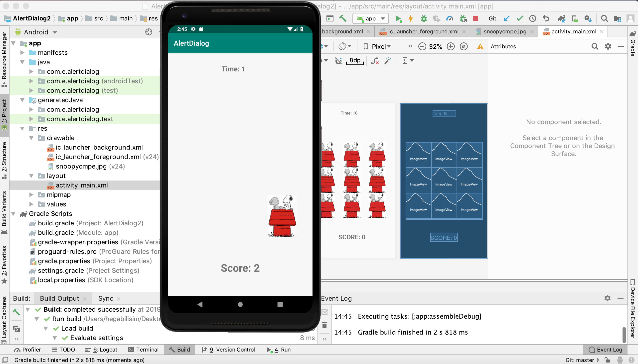
Task: Commit changes via the Git checkmark icon
Action: tap(520, 18)
